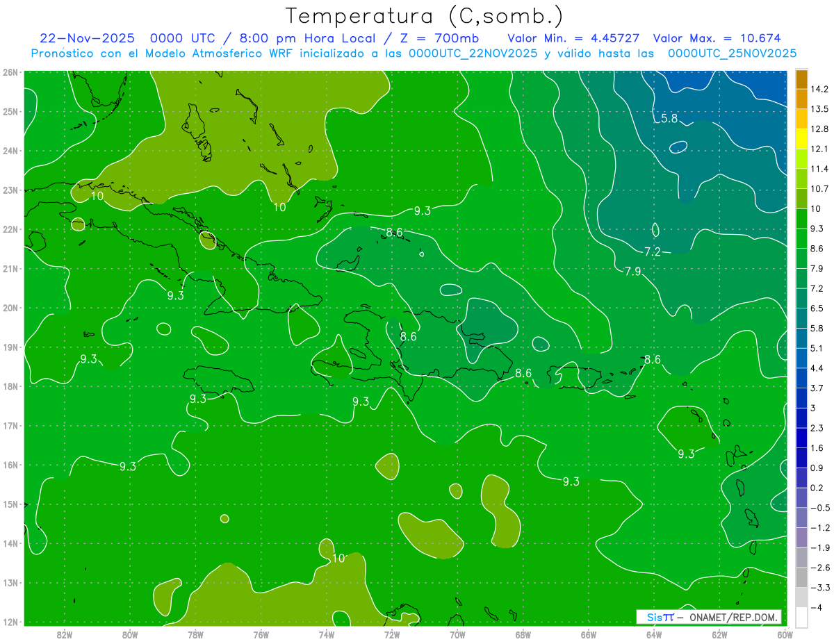
Task: Click the 'Sis' logo text in credit box
Action: 655,617
